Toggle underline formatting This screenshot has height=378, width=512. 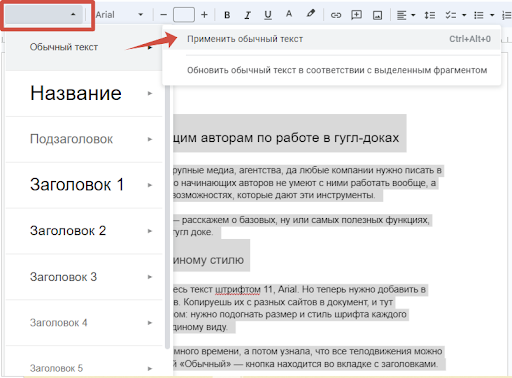tap(268, 15)
